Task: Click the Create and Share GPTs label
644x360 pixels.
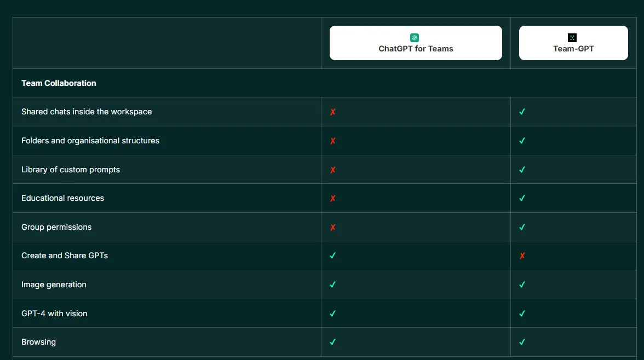Action: click(x=65, y=256)
